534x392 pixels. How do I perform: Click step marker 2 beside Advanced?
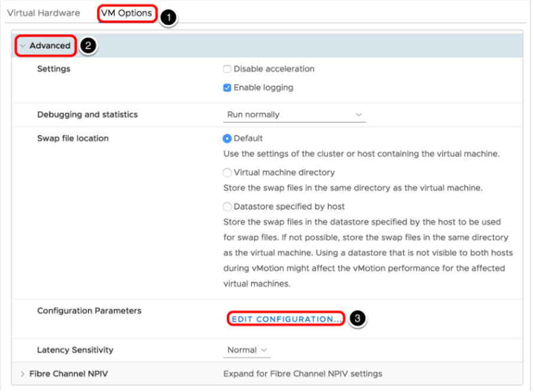88,47
